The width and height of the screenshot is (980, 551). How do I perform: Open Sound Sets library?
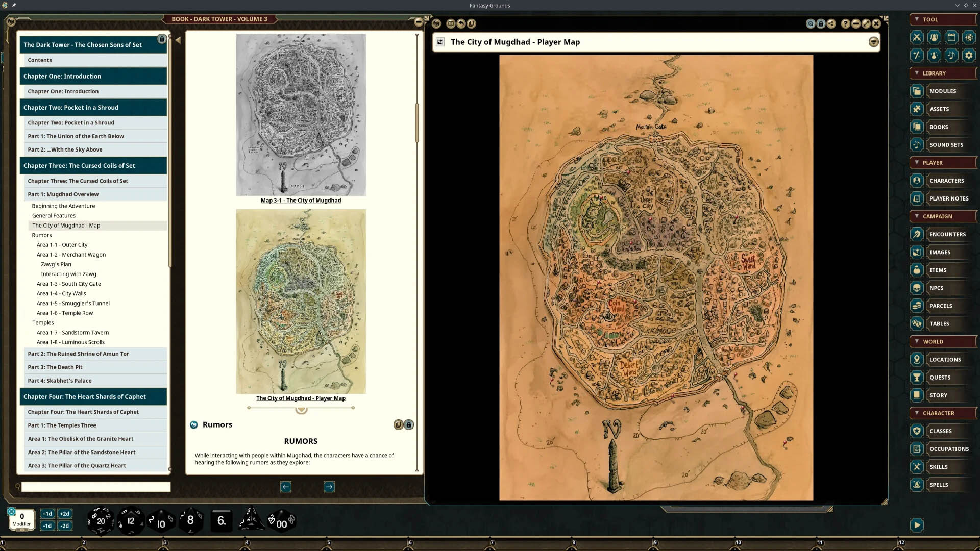click(946, 145)
